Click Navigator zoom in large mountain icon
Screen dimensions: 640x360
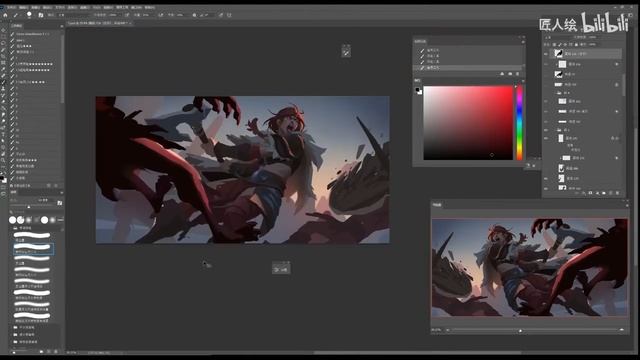coord(622,330)
